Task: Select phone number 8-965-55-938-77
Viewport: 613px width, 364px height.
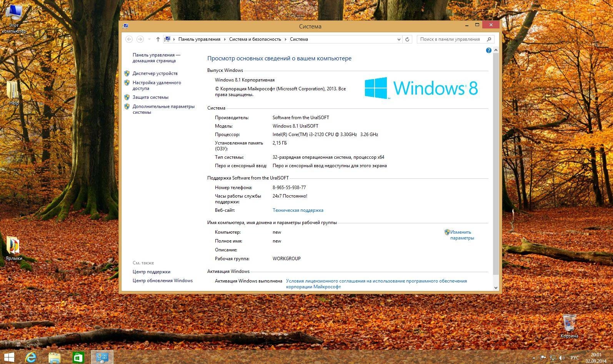Action: coord(289,188)
